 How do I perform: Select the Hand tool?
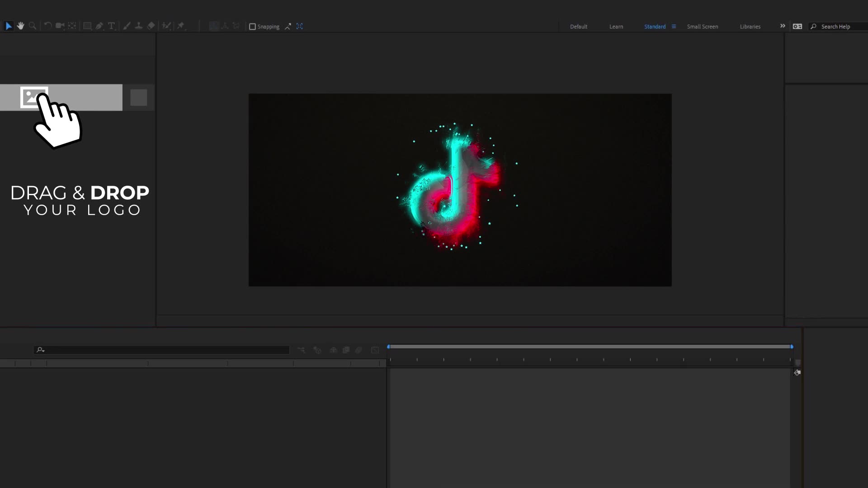[x=20, y=26]
